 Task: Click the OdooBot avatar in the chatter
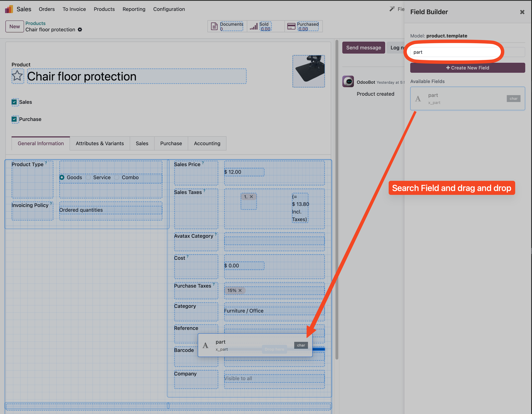point(348,81)
